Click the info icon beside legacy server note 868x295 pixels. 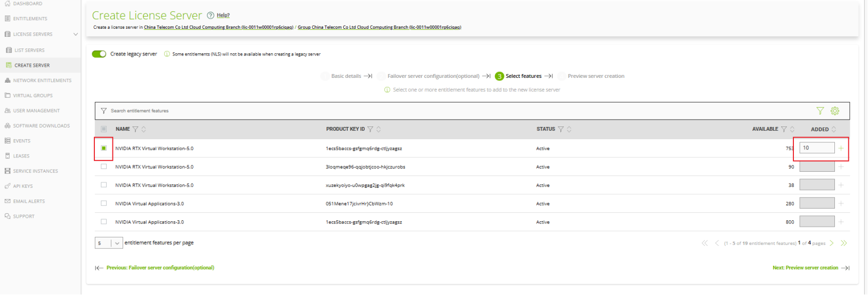167,54
